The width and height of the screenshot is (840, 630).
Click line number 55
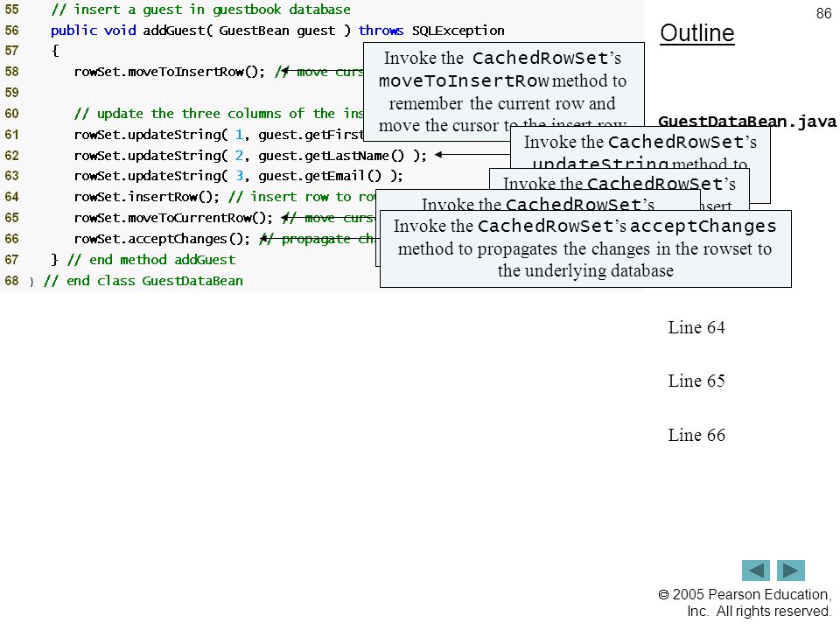pos(11,10)
